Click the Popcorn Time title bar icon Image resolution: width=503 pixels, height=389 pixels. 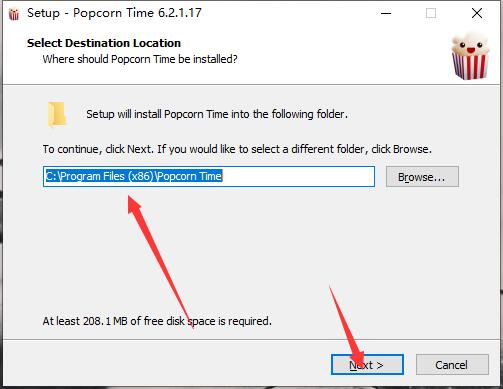click(x=14, y=14)
